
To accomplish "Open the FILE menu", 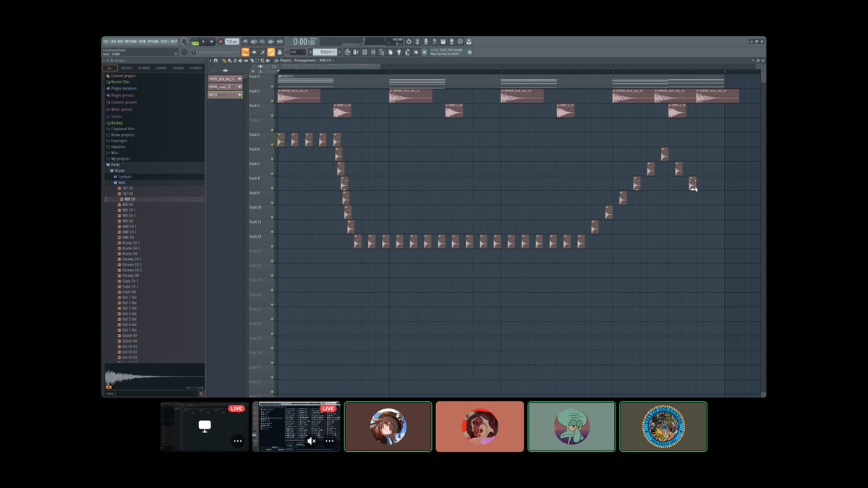I will (106, 41).
